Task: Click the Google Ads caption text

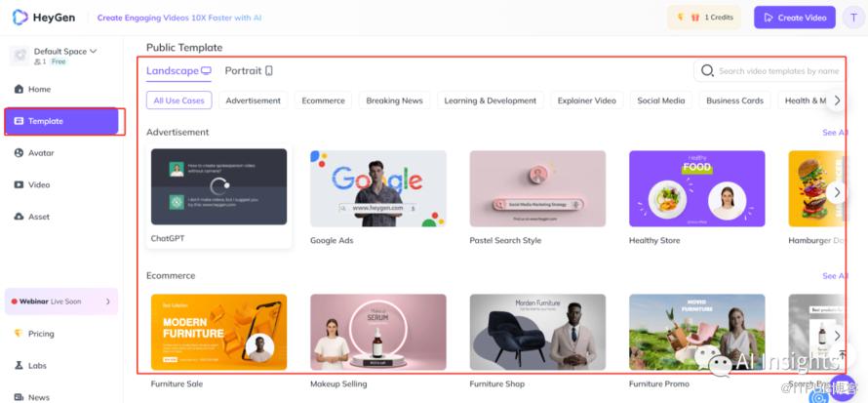Action: 332,241
